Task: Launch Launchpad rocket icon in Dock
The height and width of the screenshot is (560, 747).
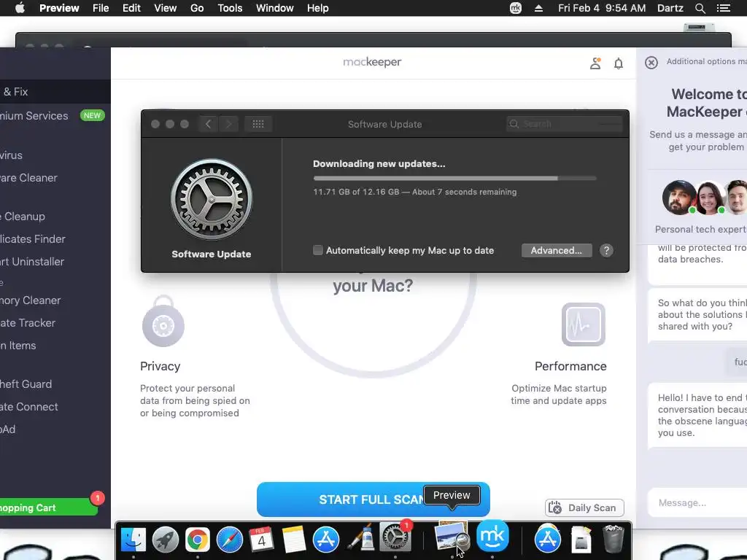Action: click(x=166, y=540)
